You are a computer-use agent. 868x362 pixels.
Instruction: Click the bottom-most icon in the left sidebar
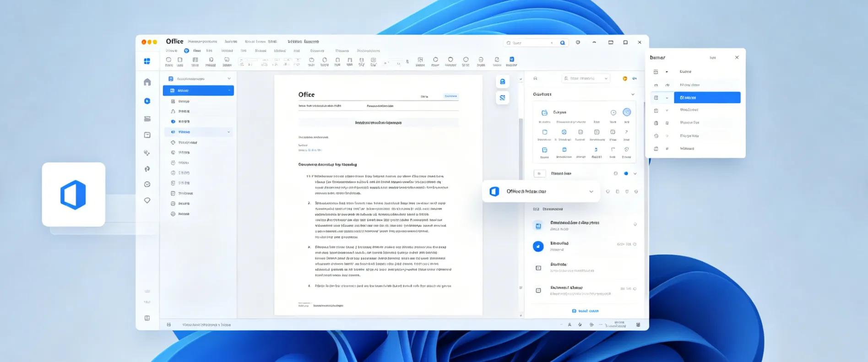click(x=147, y=318)
